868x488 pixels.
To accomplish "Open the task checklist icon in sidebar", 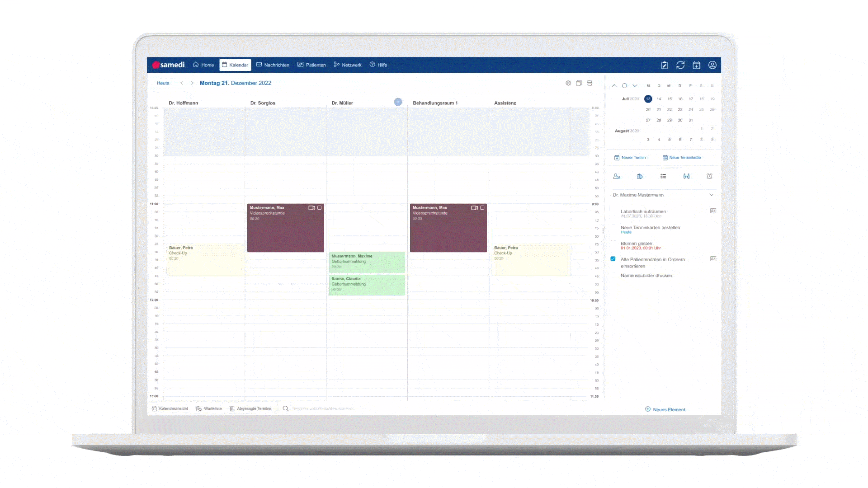I will pyautogui.click(x=663, y=176).
